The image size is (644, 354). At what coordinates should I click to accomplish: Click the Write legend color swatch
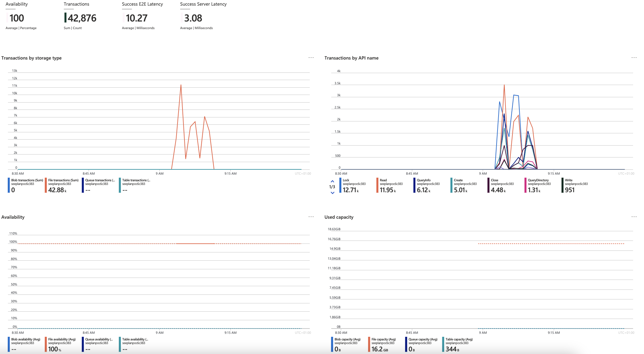(x=562, y=185)
